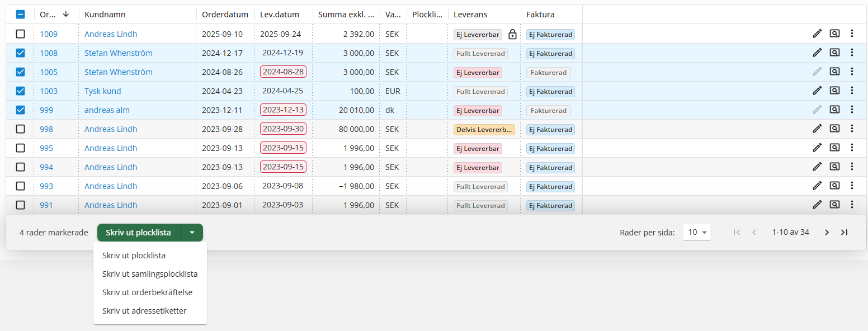Click the green Skriv ut plocklista button
The width and height of the screenshot is (868, 331).
(x=139, y=233)
